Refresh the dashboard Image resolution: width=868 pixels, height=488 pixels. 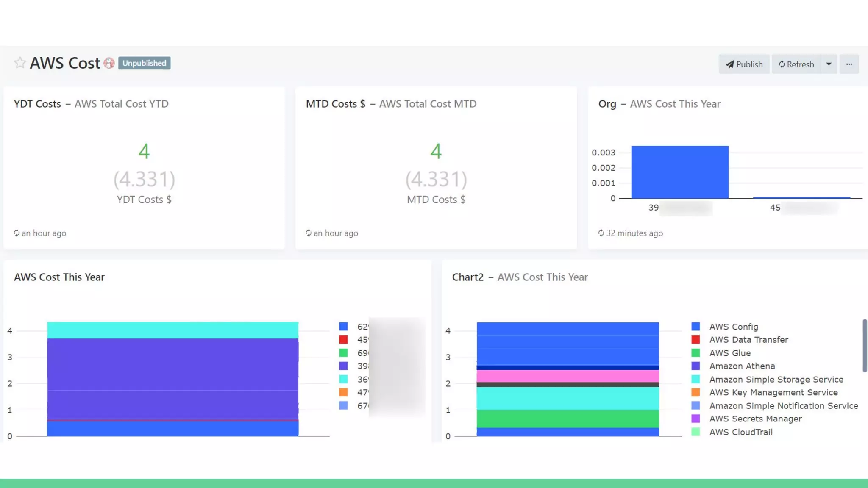point(796,64)
